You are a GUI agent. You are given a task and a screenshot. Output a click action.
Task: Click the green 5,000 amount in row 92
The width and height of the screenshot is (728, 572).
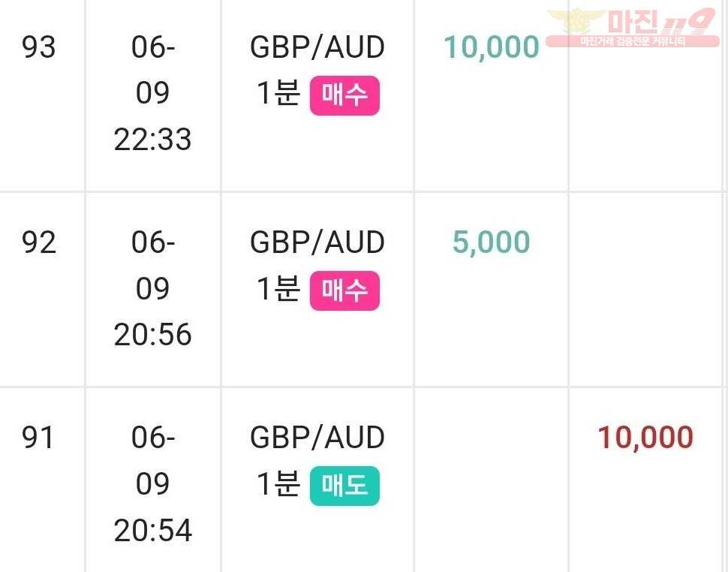[x=492, y=242]
